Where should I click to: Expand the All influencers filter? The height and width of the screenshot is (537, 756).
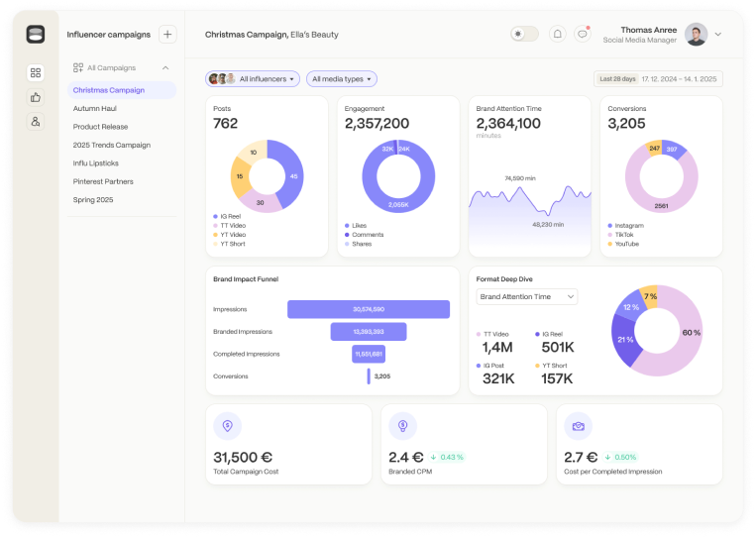(x=253, y=79)
